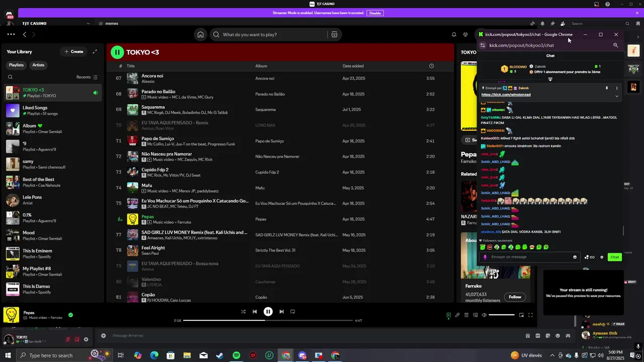Click Kick chat message input
The height and width of the screenshot is (362, 644).
click(x=530, y=257)
